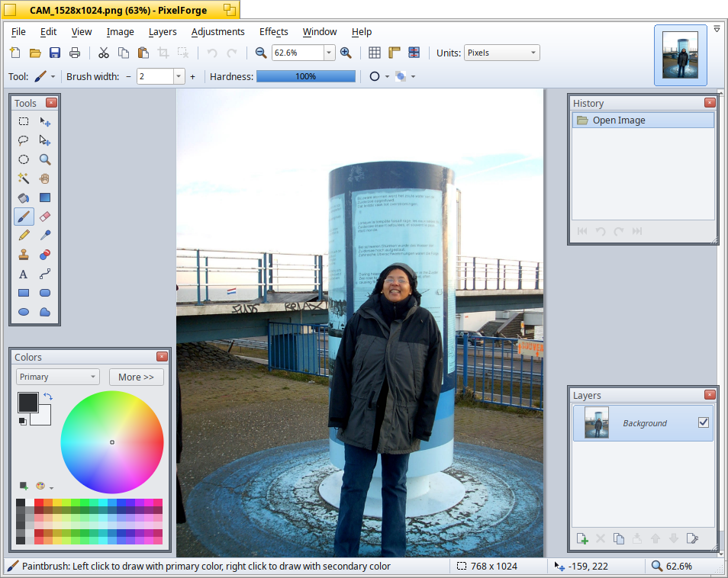
Task: Select the Pan hand tool
Action: point(45,178)
